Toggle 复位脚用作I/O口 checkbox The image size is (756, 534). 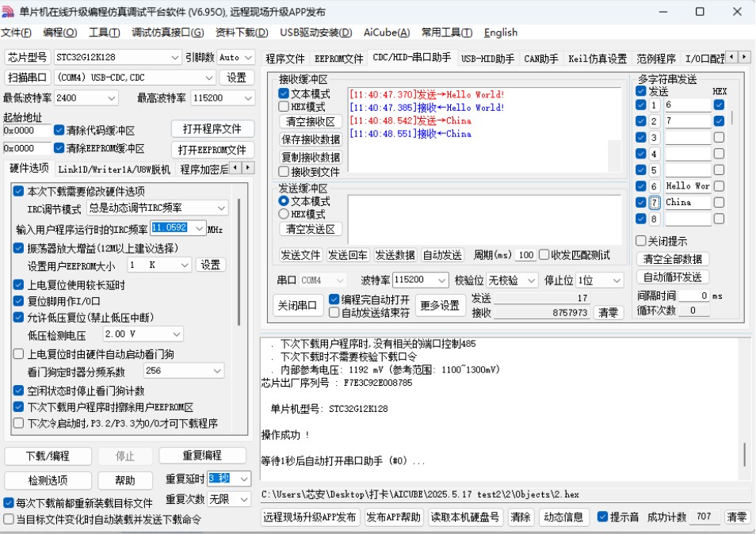click(x=18, y=301)
